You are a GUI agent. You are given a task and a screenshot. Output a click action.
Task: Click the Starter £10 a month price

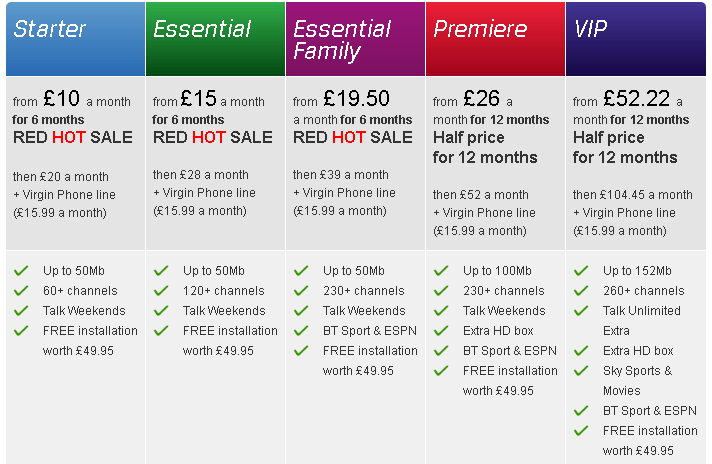tap(72, 99)
